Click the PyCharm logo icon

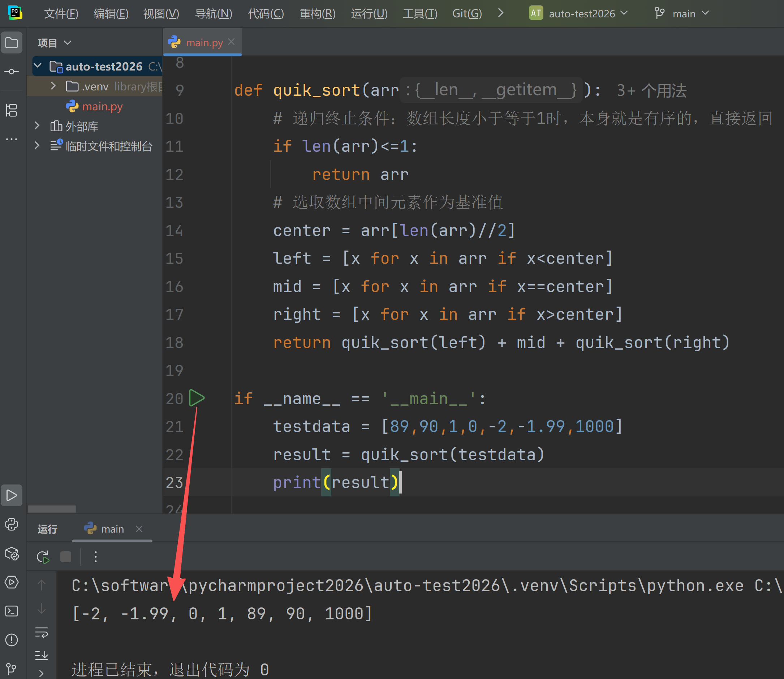pos(15,13)
